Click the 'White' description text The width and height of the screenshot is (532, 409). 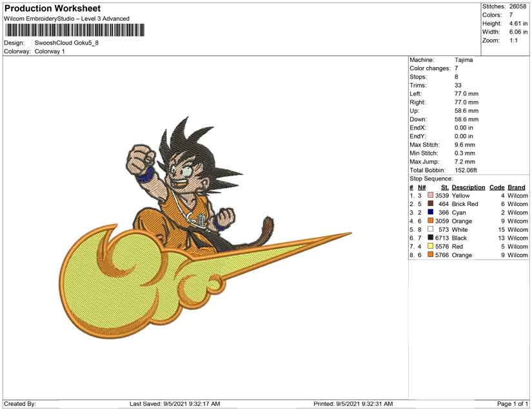pos(460,229)
